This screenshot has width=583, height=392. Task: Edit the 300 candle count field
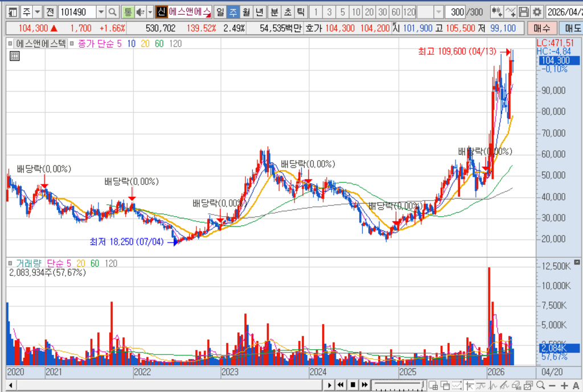(456, 13)
